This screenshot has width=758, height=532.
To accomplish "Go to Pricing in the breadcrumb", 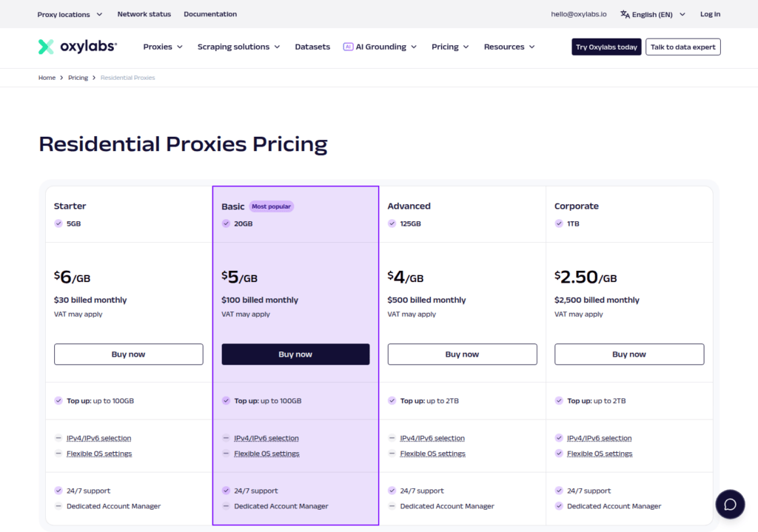I will (x=78, y=78).
